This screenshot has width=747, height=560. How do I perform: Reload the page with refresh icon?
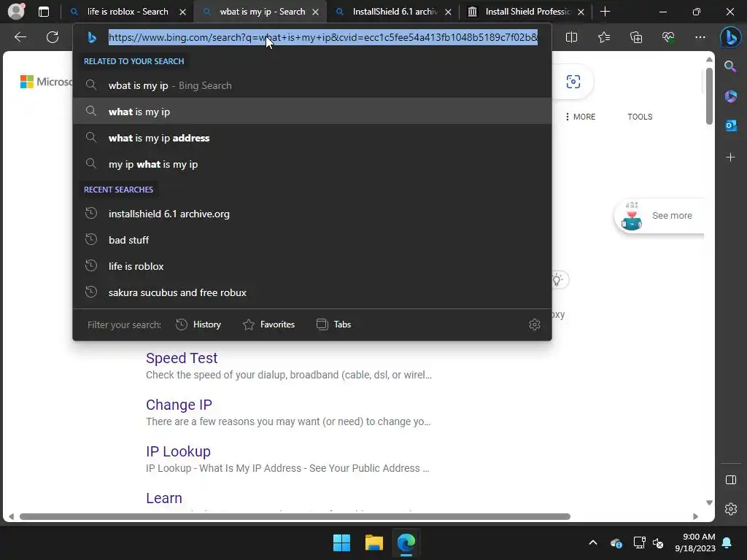(53, 37)
